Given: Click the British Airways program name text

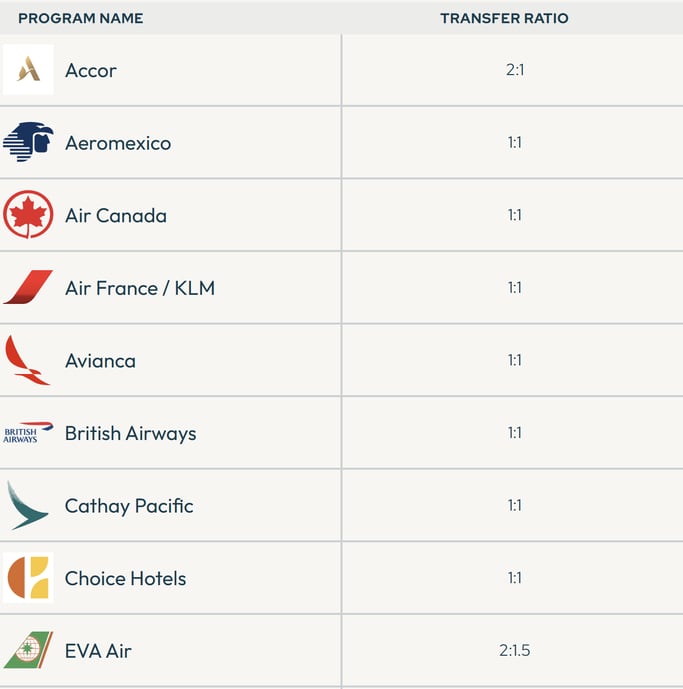Looking at the screenshot, I should pos(131,433).
